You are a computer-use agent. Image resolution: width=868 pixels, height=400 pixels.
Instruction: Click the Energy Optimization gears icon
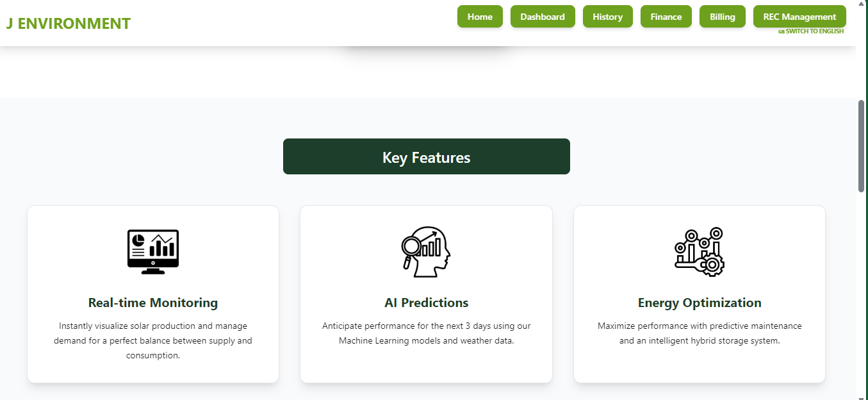click(700, 252)
